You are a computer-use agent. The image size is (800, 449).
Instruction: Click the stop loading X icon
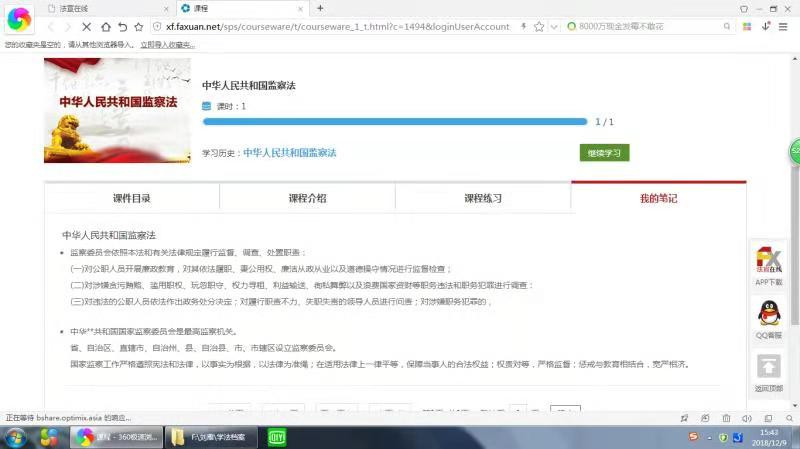click(85, 26)
